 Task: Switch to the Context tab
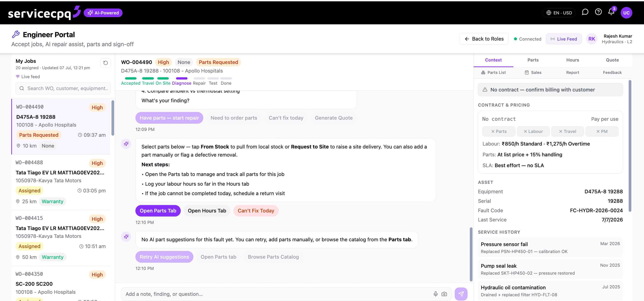tap(493, 60)
